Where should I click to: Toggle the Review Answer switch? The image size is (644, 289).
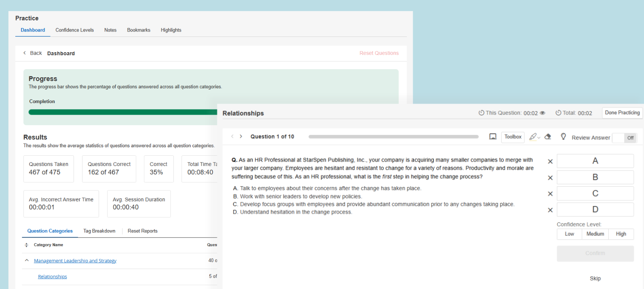click(x=624, y=138)
